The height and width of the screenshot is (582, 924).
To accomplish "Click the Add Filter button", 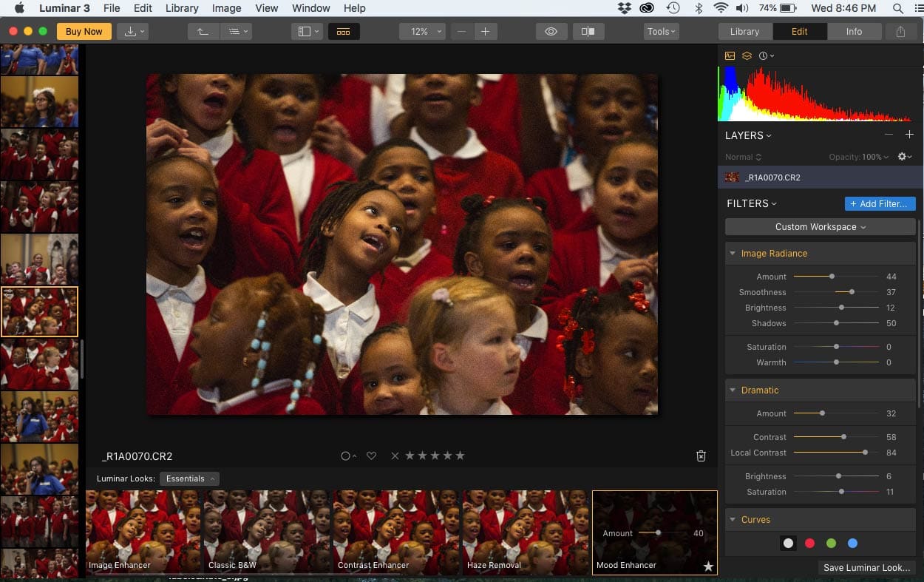I will point(880,203).
